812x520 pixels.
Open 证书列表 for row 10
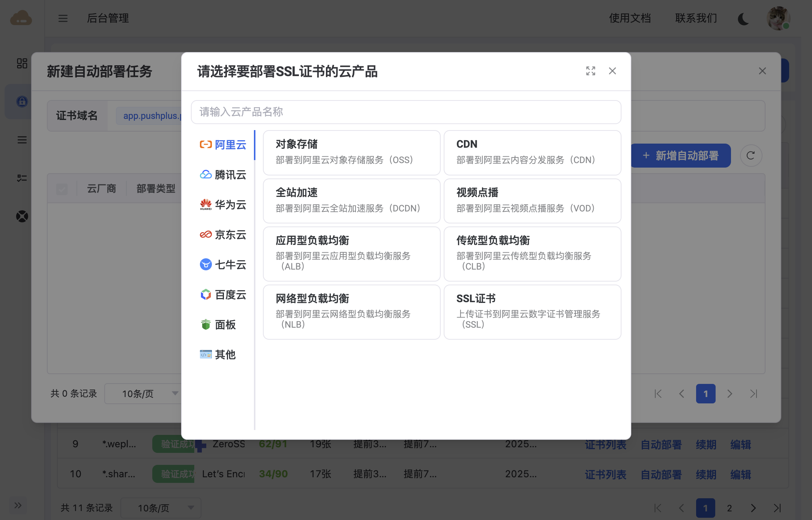(606, 475)
